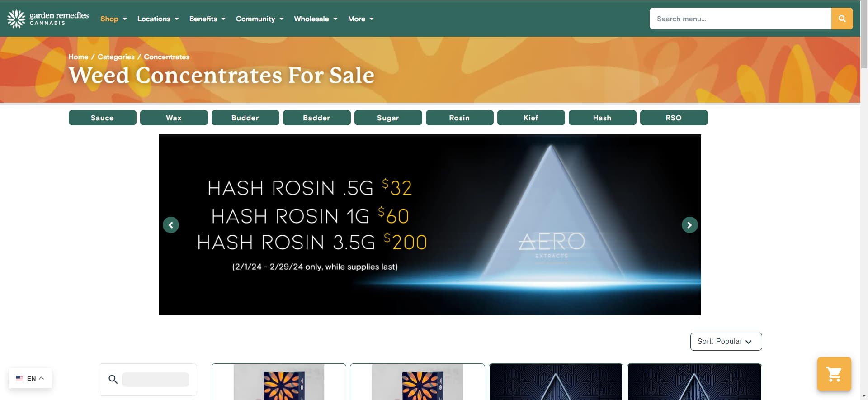Select the Rosin category tab
This screenshot has width=868, height=400.
(460, 118)
